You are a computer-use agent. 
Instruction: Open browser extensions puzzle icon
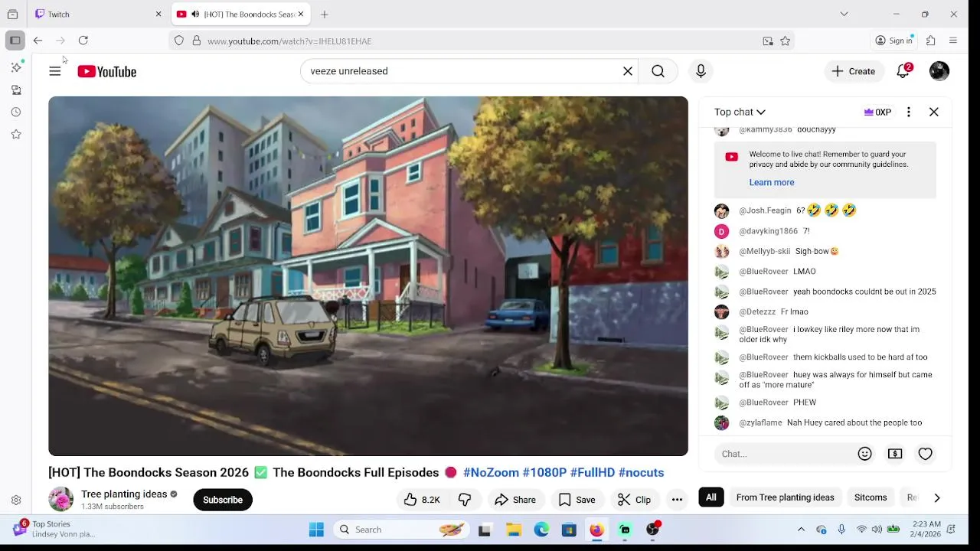point(931,41)
